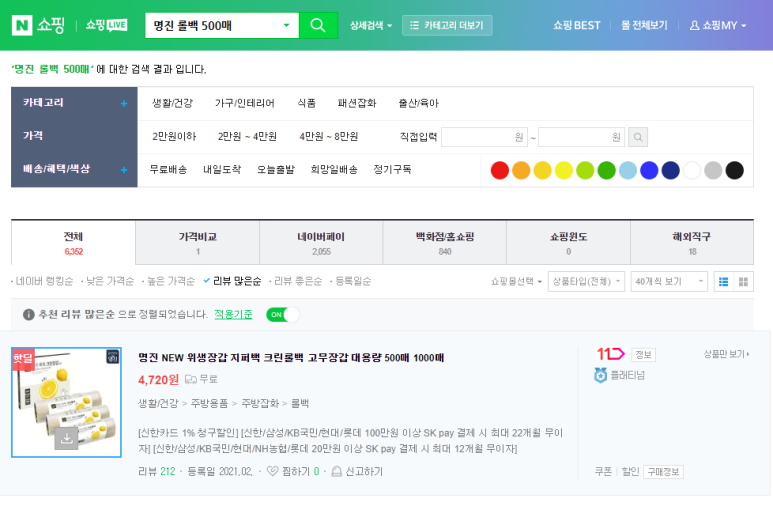Select 리뷰 좋은순 sort option
The width and height of the screenshot is (773, 506).
click(x=296, y=281)
